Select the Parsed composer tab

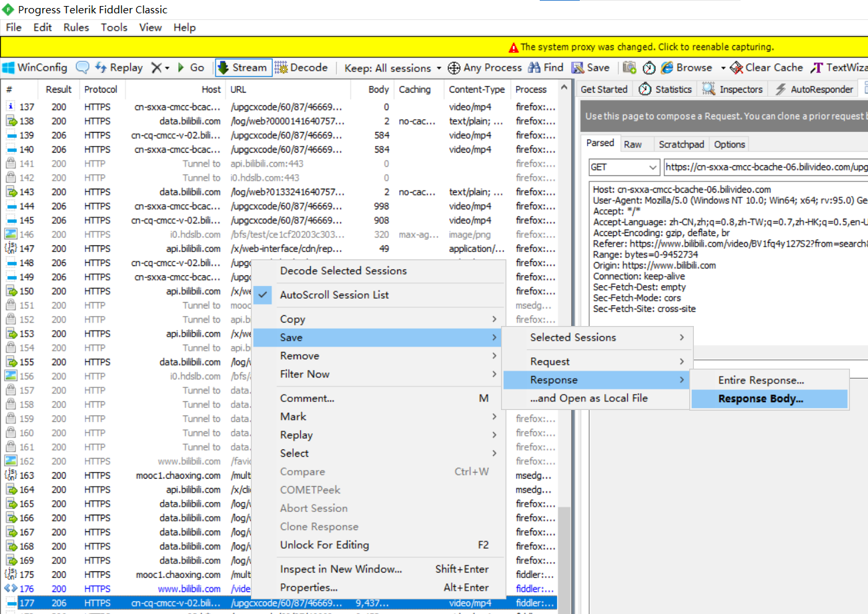pos(600,143)
